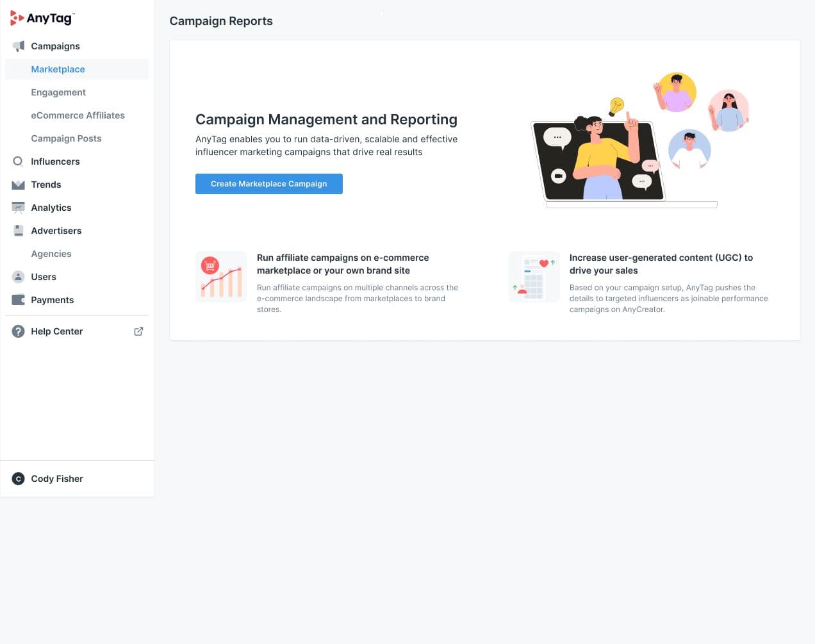This screenshot has height=644, width=815.
Task: Click the AnyTag logo
Action: (x=42, y=18)
